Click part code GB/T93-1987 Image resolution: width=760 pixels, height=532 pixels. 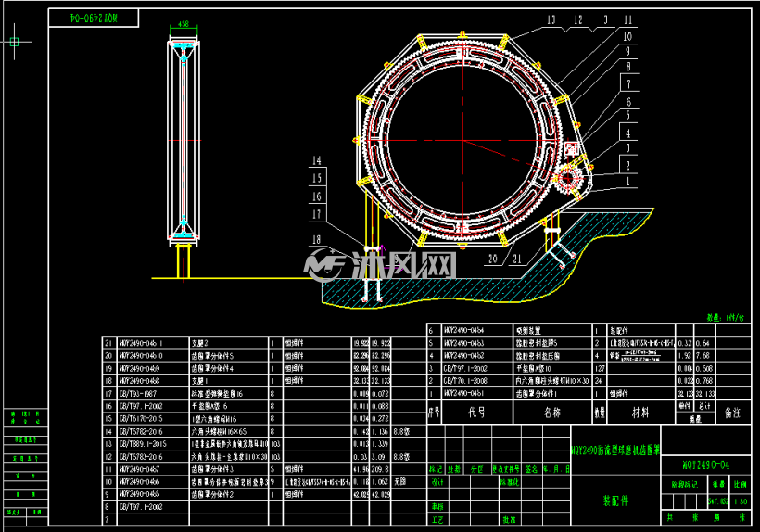[x=138, y=394]
